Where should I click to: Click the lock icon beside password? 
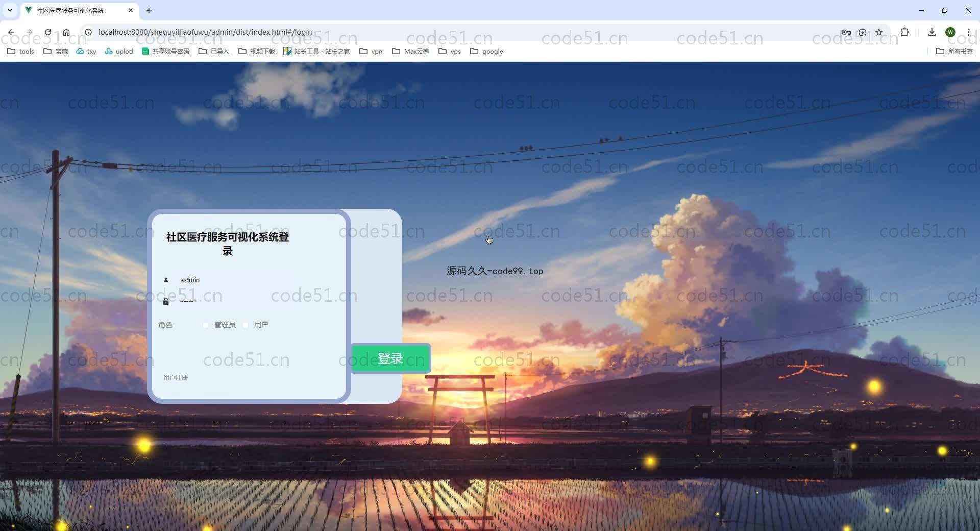pos(165,301)
